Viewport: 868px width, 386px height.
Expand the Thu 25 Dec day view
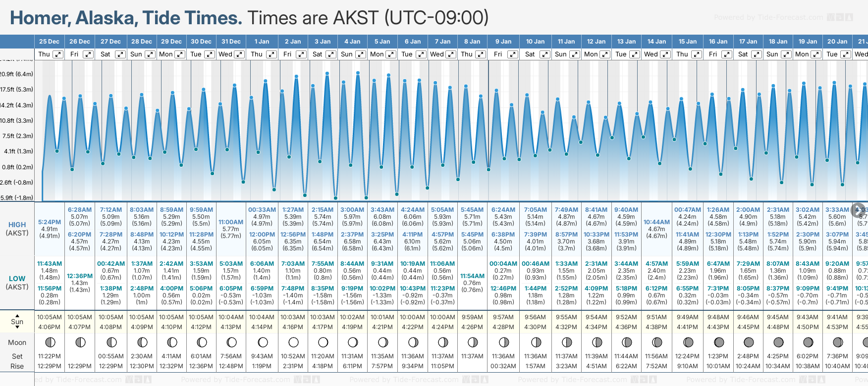tap(58, 54)
